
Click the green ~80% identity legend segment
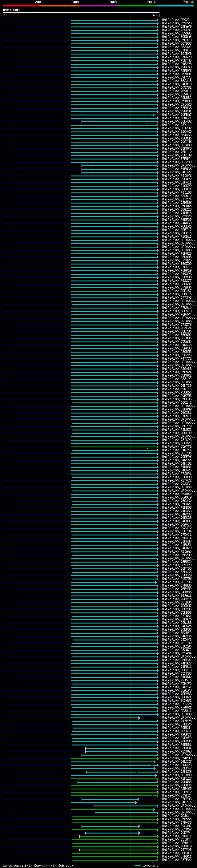click(137, 6)
